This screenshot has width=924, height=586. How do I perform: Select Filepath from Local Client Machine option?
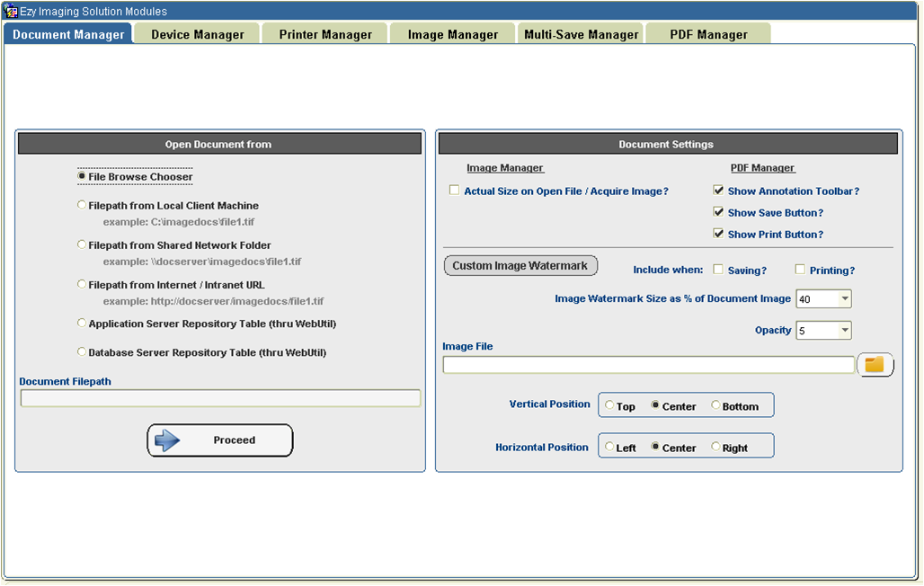(83, 206)
